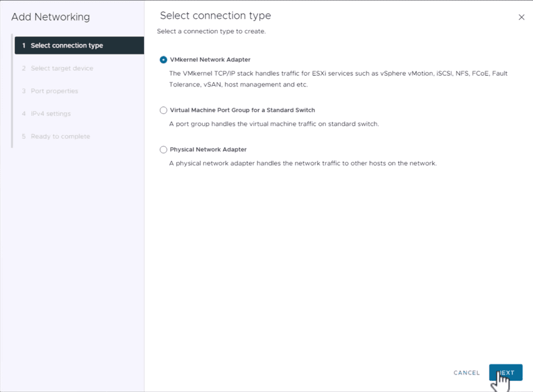
Task: Click the Physical Network Adapter label text
Action: [x=208, y=150]
